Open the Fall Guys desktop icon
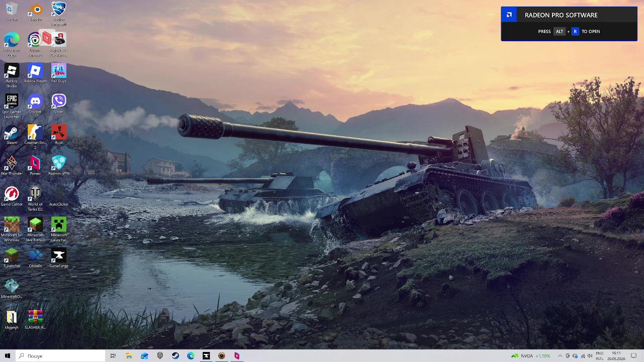 pyautogui.click(x=59, y=73)
